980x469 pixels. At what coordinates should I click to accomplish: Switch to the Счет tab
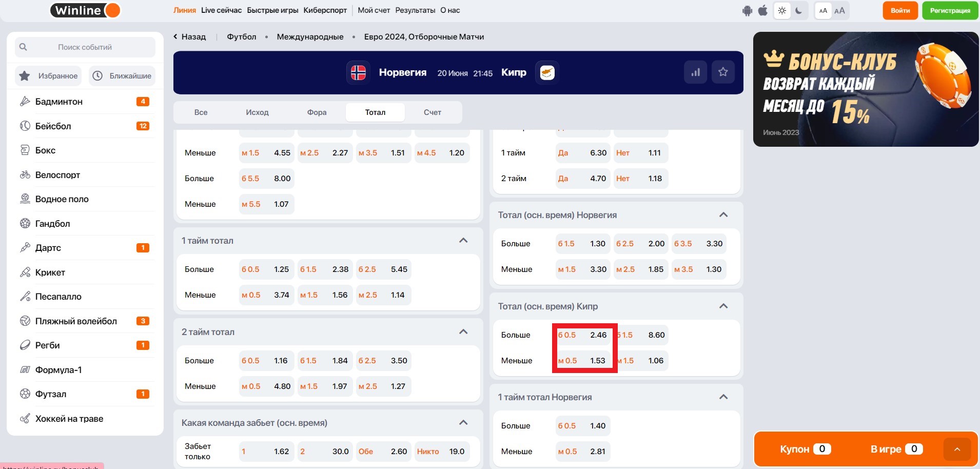[x=433, y=112]
